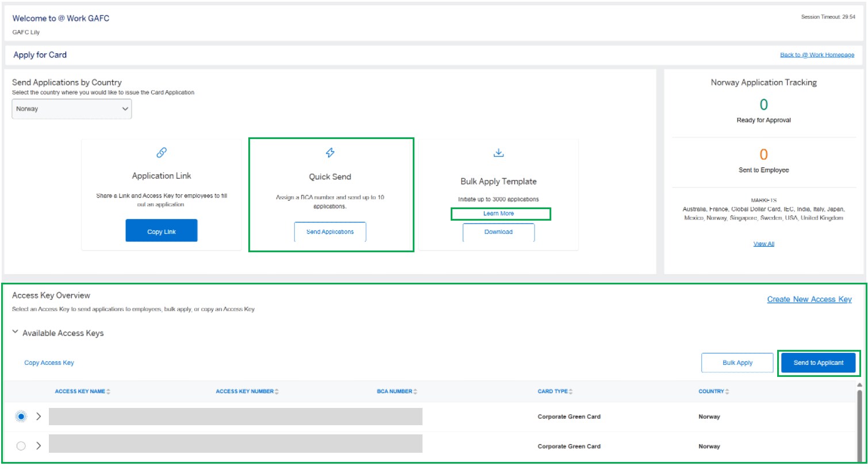Image resolution: width=868 pixels, height=470 pixels.
Task: Click the Application Link chain icon
Action: (x=161, y=152)
